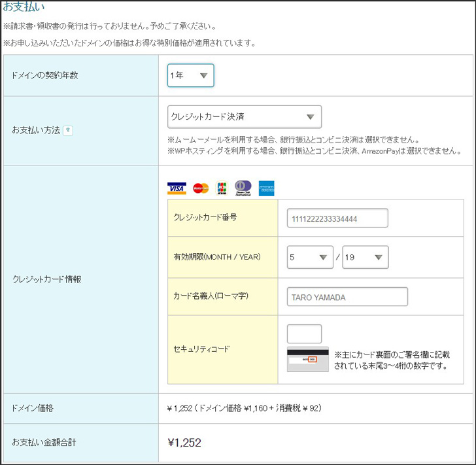Viewport: 476px width, 465px height.
Task: Click the MasterCard logo
Action: [201, 188]
